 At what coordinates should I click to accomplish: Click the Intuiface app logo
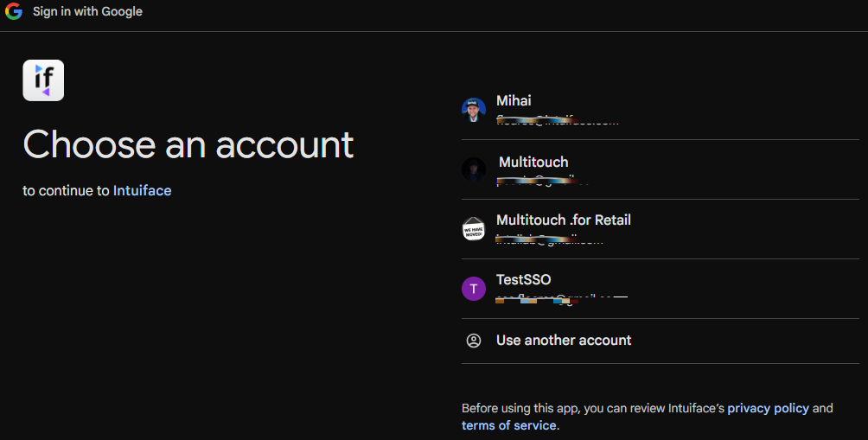[x=43, y=80]
